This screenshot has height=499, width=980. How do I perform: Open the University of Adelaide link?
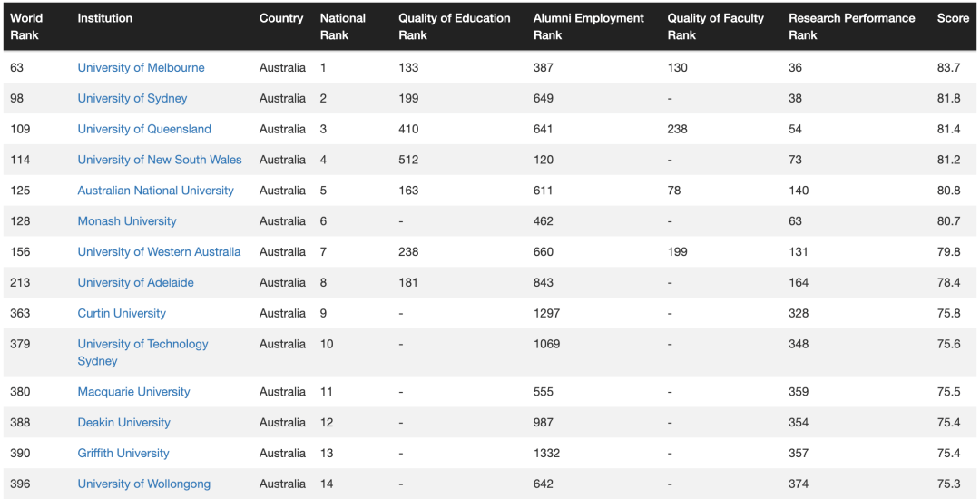coord(135,281)
